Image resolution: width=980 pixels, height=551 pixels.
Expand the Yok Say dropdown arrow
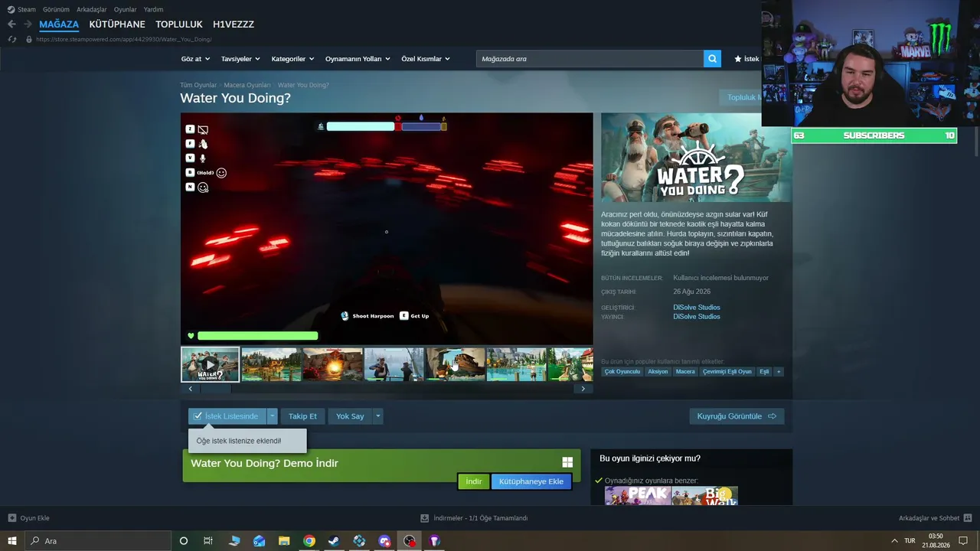377,416
